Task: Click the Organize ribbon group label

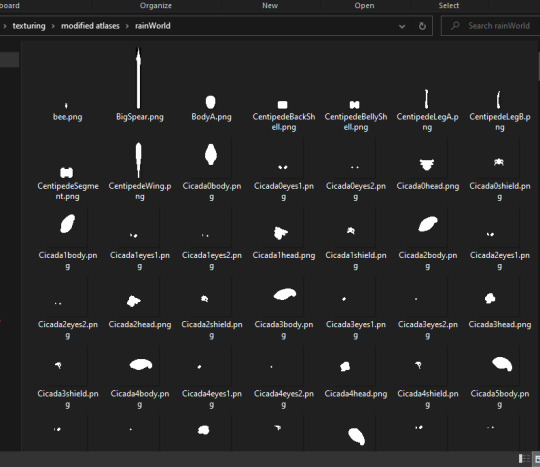Action: (156, 6)
